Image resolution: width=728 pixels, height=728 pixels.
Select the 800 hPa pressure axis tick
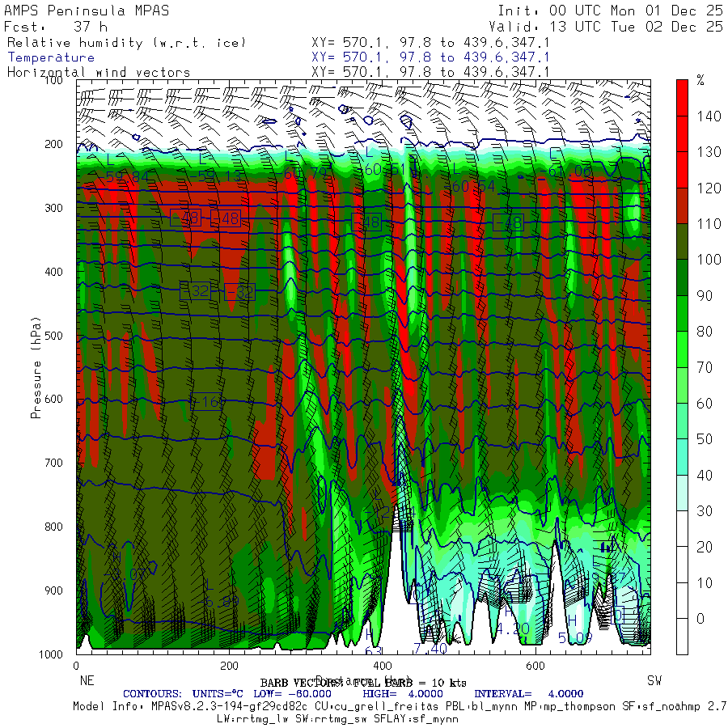(x=53, y=527)
